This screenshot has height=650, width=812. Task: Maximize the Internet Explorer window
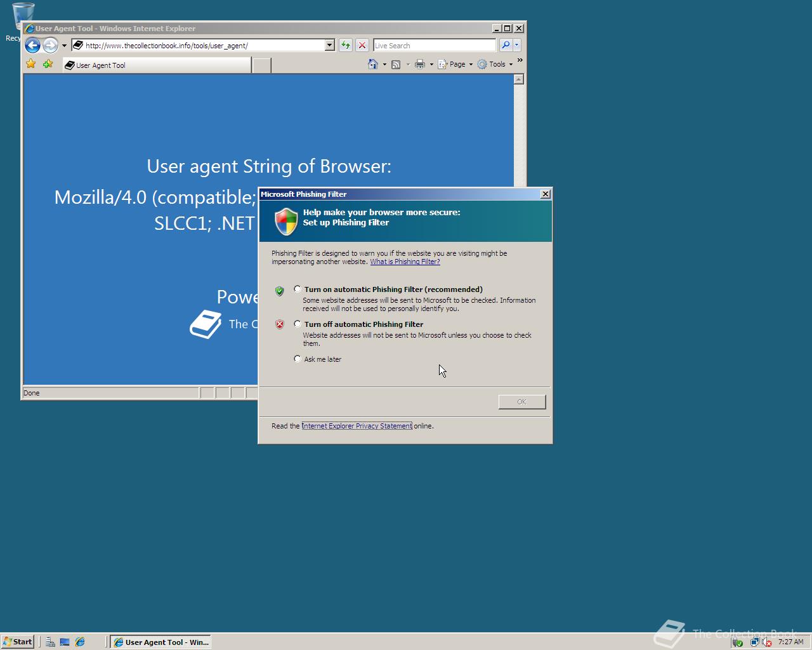tap(507, 28)
